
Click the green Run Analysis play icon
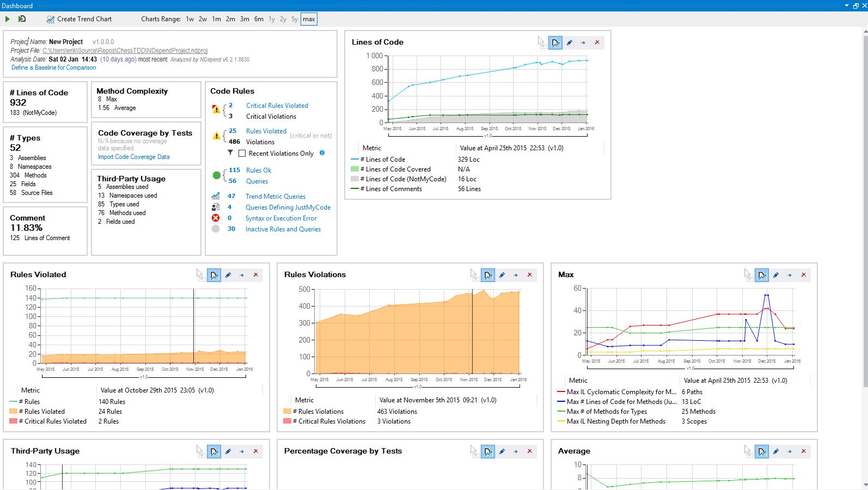click(x=8, y=19)
